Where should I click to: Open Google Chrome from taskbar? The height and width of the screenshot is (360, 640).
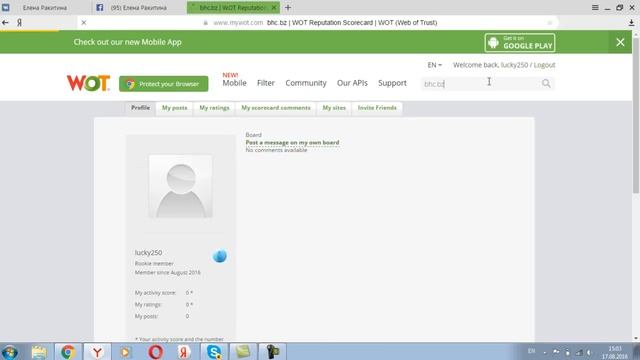[68, 352]
